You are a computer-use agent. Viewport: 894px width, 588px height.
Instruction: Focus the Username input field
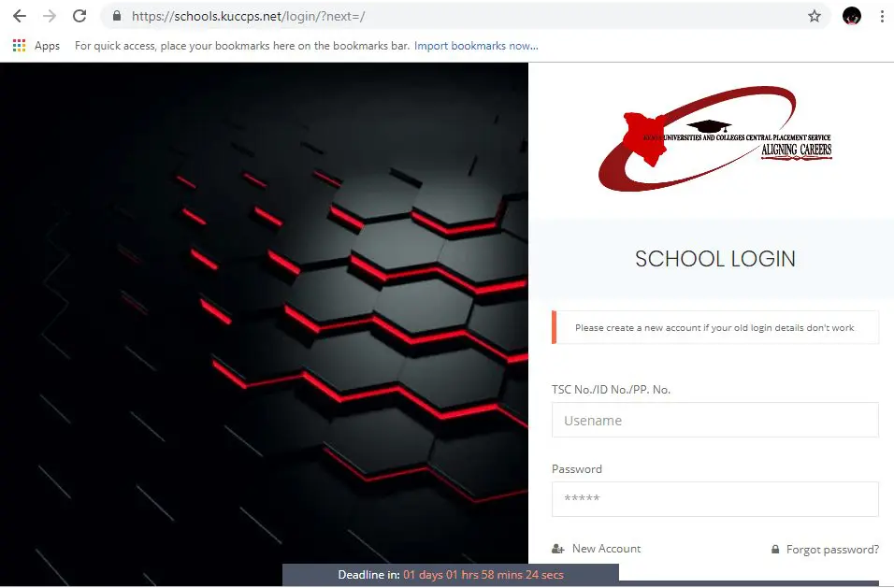pos(714,421)
